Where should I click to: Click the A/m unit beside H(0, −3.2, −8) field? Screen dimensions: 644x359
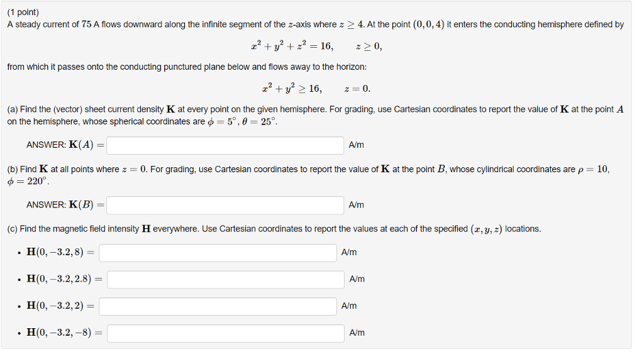[x=357, y=333]
